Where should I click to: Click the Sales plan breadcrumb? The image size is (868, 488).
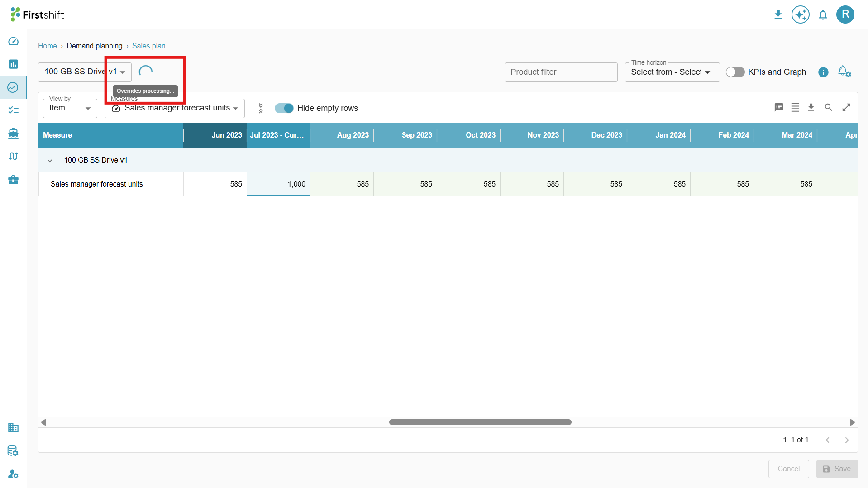pos(149,46)
